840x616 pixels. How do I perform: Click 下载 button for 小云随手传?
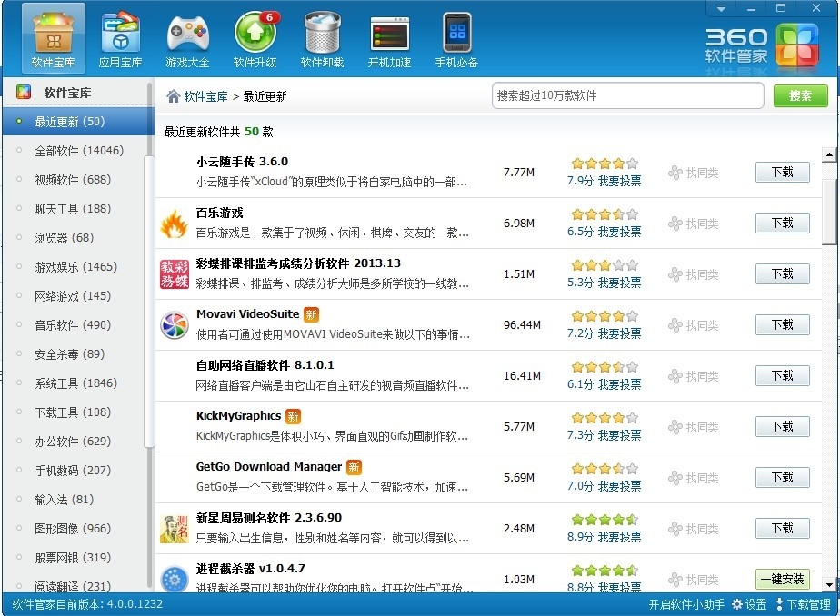(x=782, y=172)
